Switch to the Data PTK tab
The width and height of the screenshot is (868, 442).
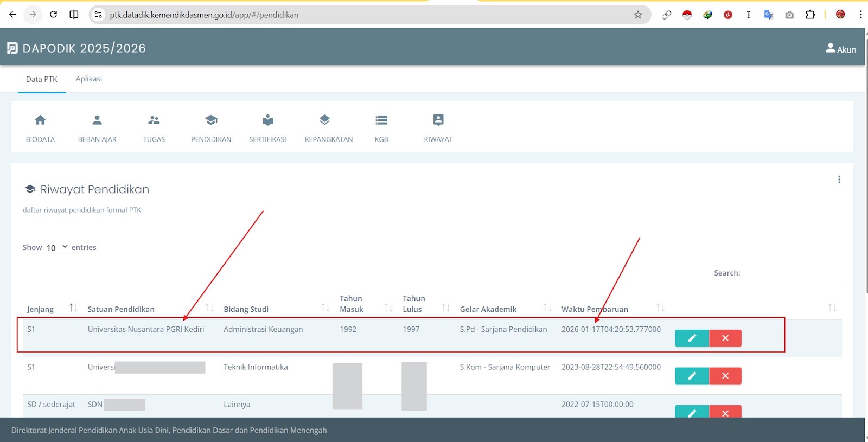click(x=42, y=79)
